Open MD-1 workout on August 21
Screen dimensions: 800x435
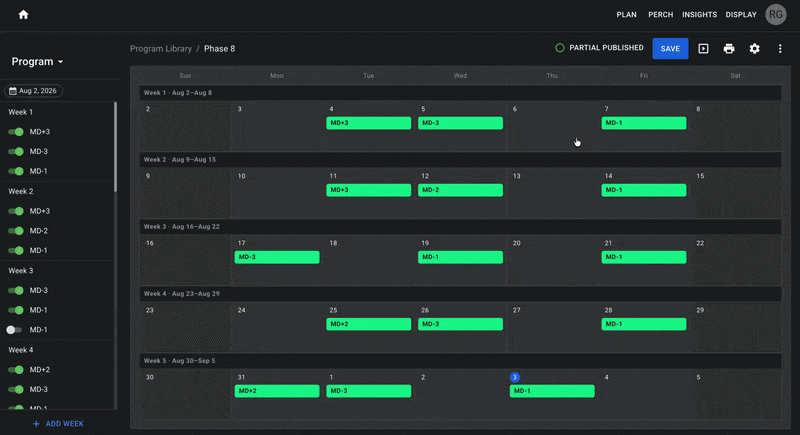point(644,257)
